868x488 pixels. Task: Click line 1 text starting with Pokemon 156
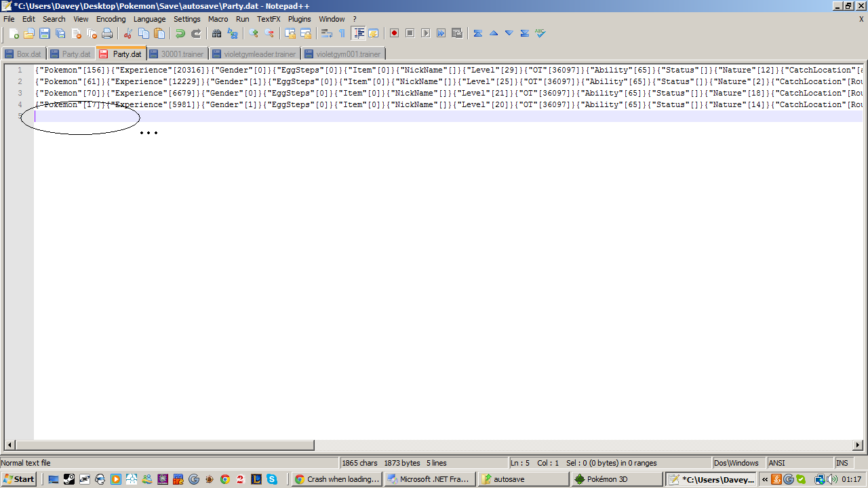coord(449,70)
